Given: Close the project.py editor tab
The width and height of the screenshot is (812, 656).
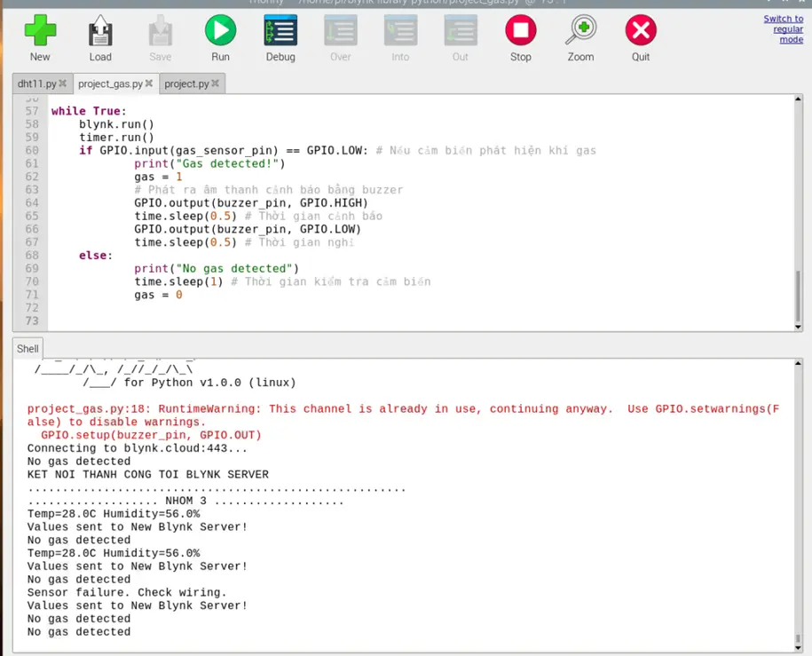Looking at the screenshot, I should (x=216, y=84).
